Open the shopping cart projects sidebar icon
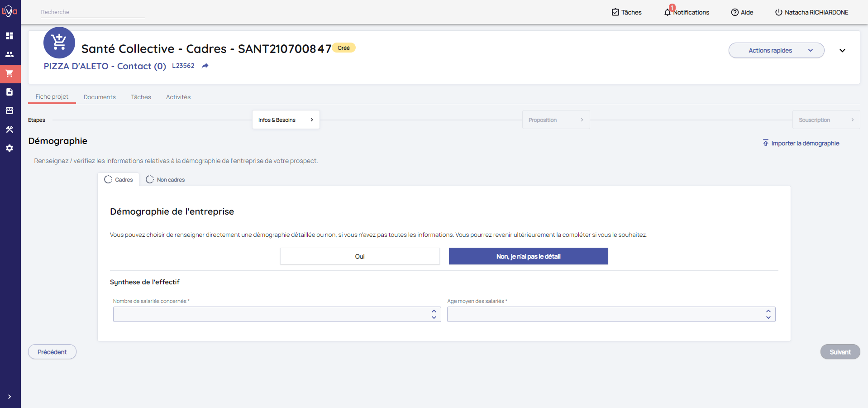 pos(10,73)
